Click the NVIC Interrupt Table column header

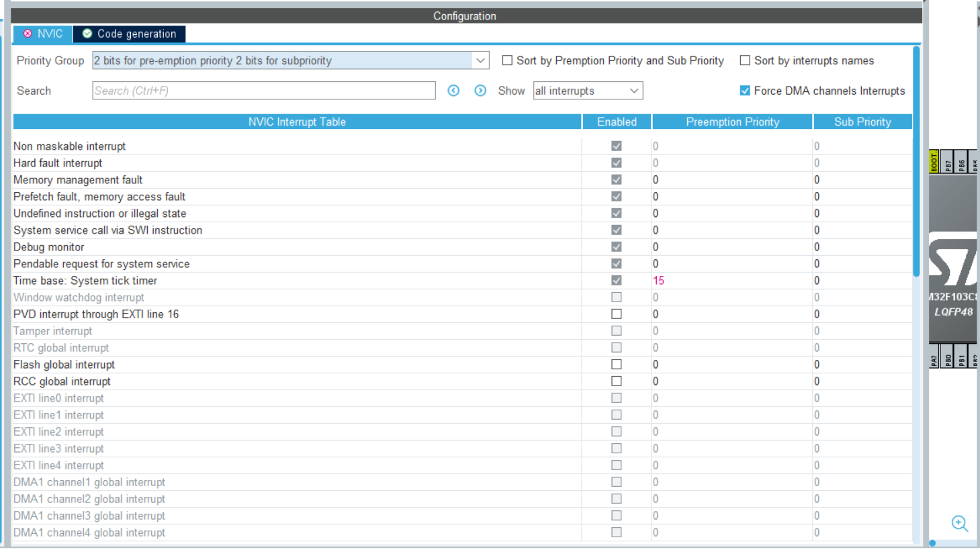click(297, 122)
